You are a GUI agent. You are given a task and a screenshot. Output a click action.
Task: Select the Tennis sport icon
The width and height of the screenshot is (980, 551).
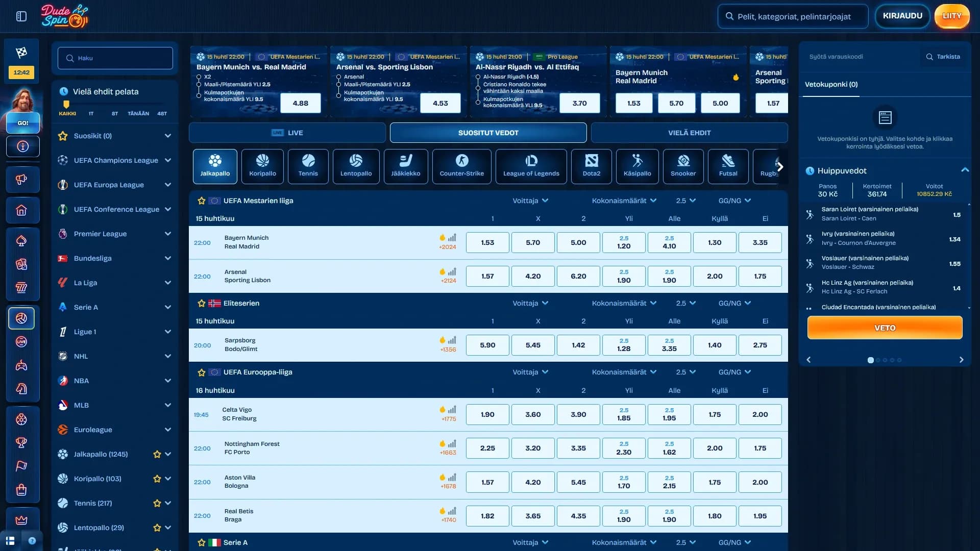(x=308, y=166)
